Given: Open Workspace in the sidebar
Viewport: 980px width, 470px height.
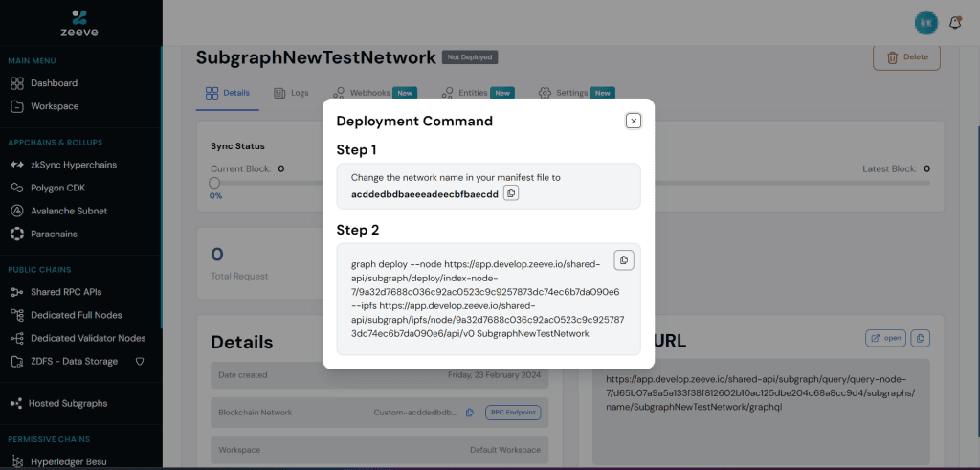Looking at the screenshot, I should point(55,106).
